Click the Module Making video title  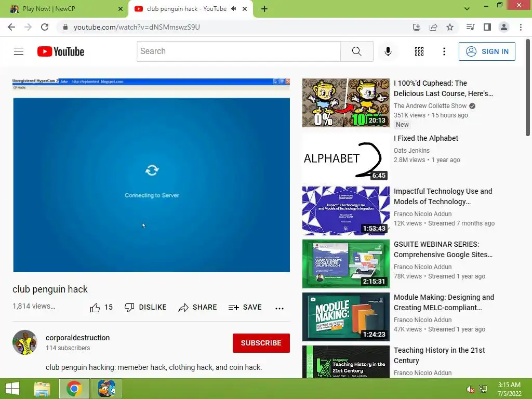click(444, 302)
